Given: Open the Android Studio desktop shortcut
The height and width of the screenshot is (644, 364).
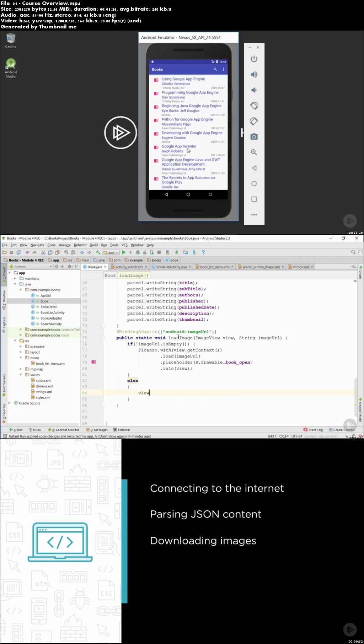Looking at the screenshot, I should pos(11,68).
